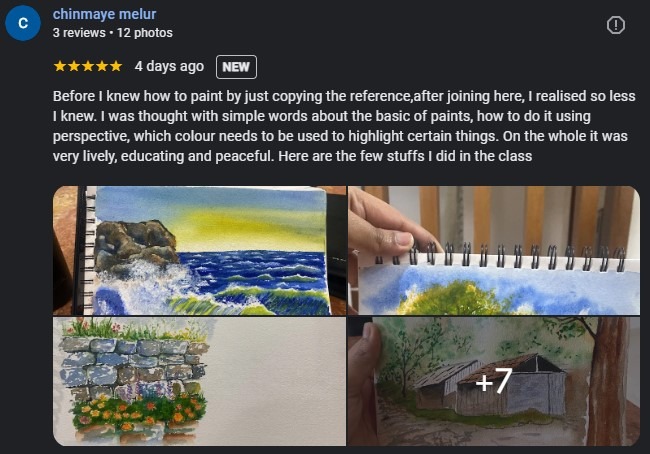Open the report review flag icon
Viewport: 650px width, 454px height.
(616, 25)
